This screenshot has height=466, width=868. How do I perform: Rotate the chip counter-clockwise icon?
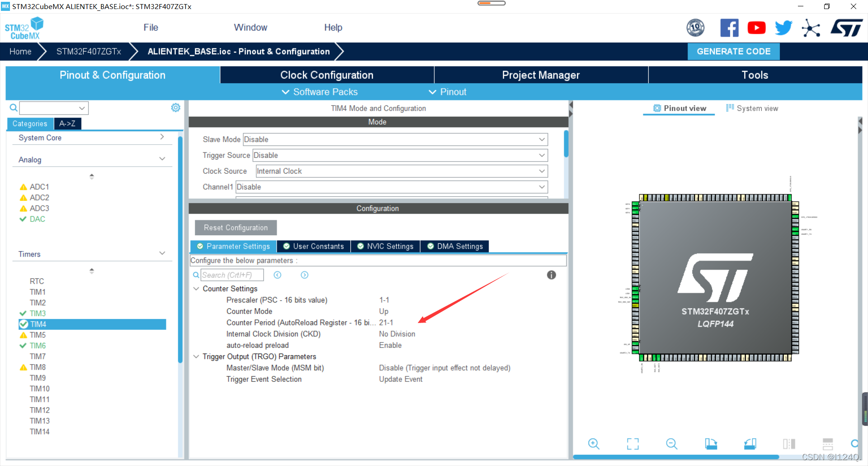[750, 444]
